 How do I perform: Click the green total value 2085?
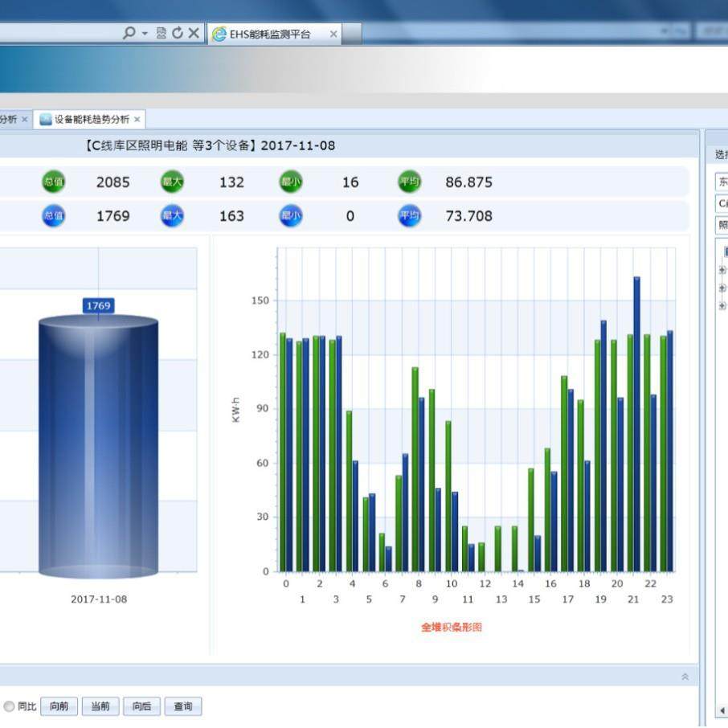click(112, 182)
